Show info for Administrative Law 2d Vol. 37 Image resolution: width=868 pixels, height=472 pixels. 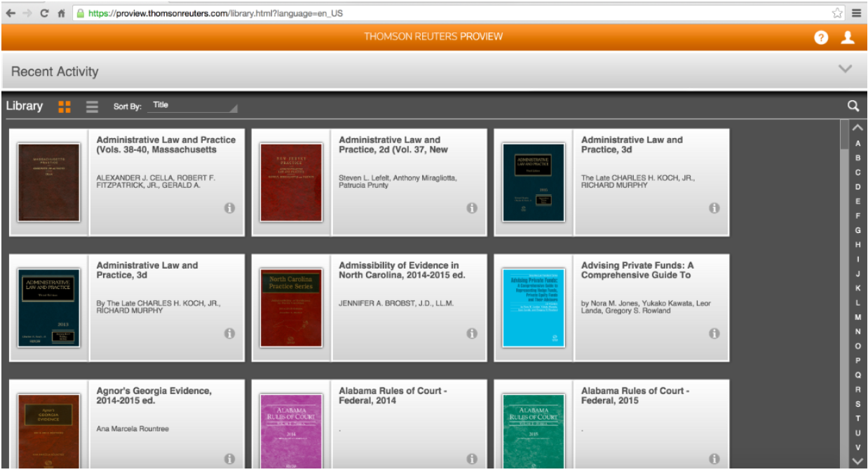point(472,208)
